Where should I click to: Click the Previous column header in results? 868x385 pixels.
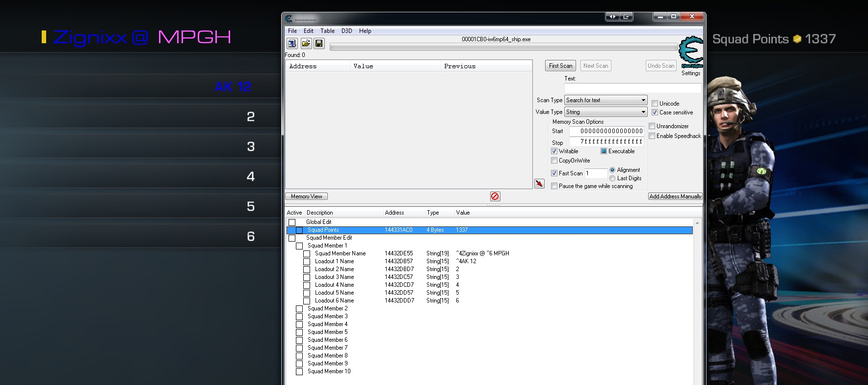(x=460, y=66)
